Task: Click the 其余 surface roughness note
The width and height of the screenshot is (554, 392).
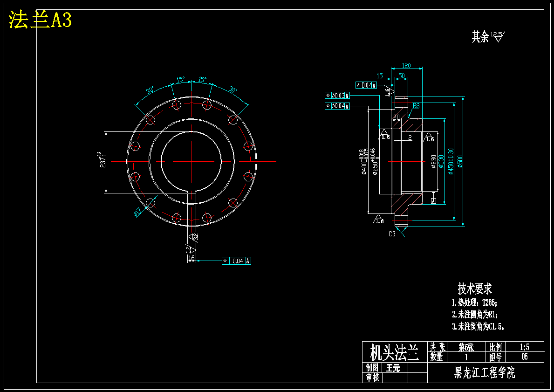Action: click(x=488, y=36)
